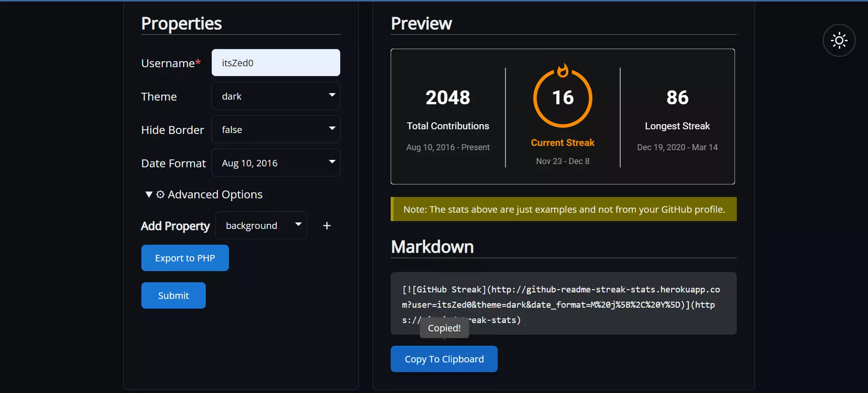The image size is (868, 393).
Task: Click the 16 current streak number
Action: tap(563, 98)
